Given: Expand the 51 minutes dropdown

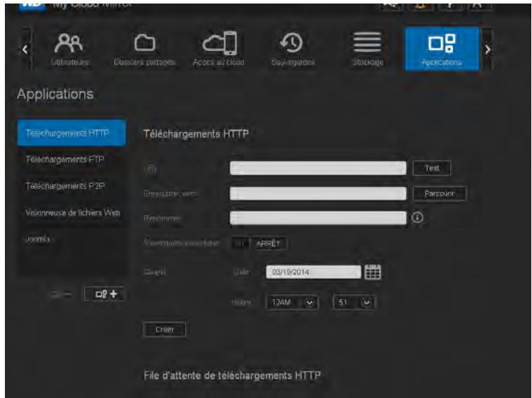Looking at the screenshot, I should tap(354, 302).
